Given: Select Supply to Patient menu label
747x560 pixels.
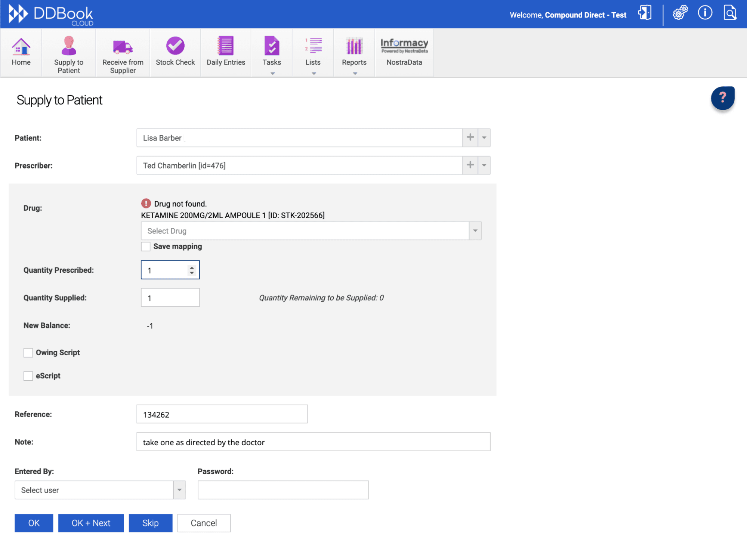Looking at the screenshot, I should (x=69, y=66).
